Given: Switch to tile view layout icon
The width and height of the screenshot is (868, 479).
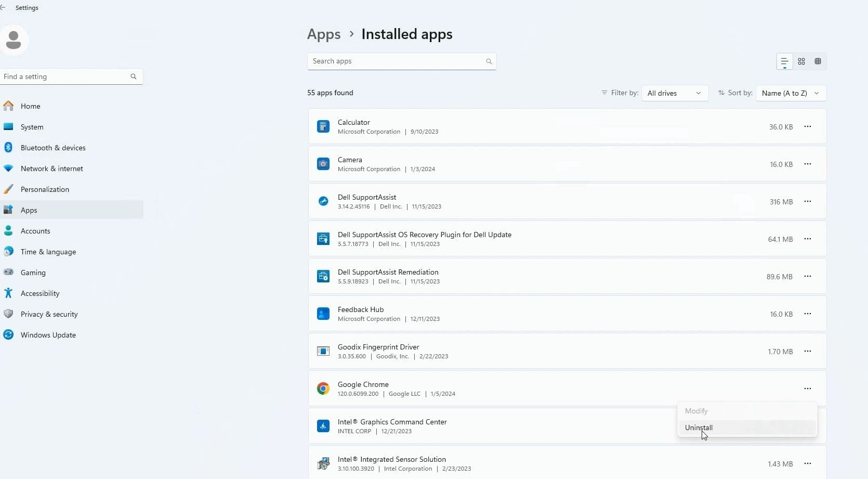Looking at the screenshot, I should point(818,61).
